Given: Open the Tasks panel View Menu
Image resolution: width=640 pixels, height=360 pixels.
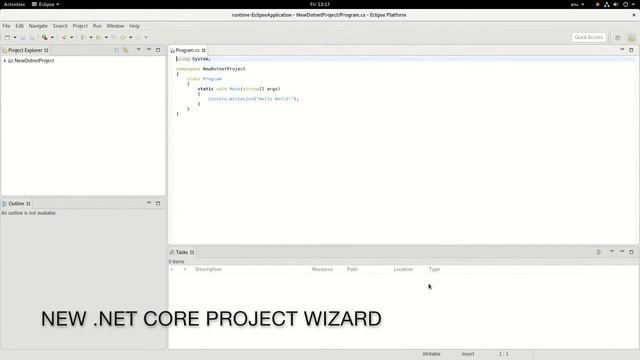Looking at the screenshot, I should 612,252.
